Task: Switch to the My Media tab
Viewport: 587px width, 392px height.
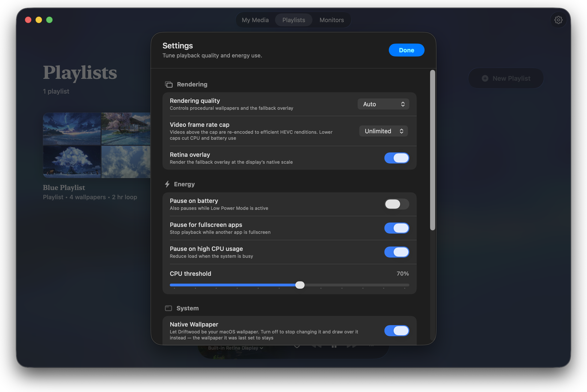Action: click(x=255, y=20)
